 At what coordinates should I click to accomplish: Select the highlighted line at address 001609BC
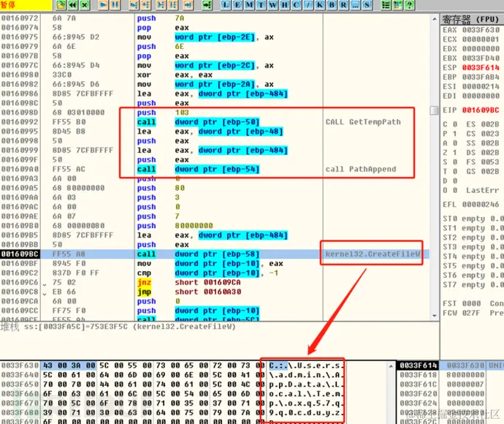click(215, 254)
